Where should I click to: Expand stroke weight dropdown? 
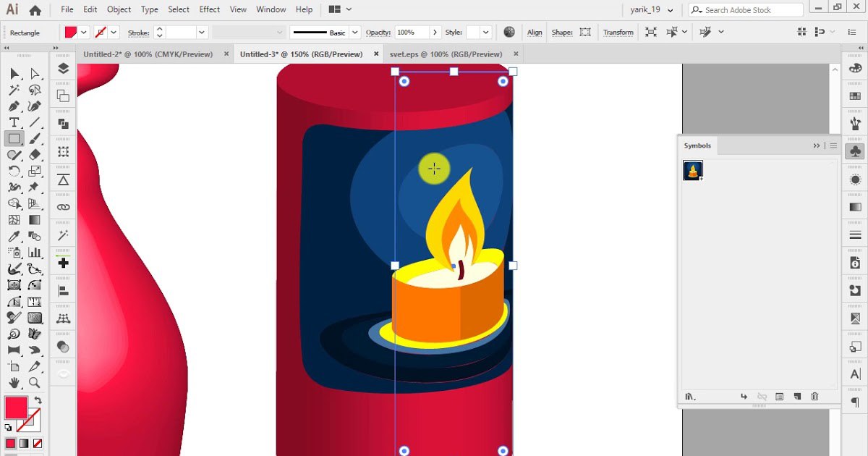point(202,33)
